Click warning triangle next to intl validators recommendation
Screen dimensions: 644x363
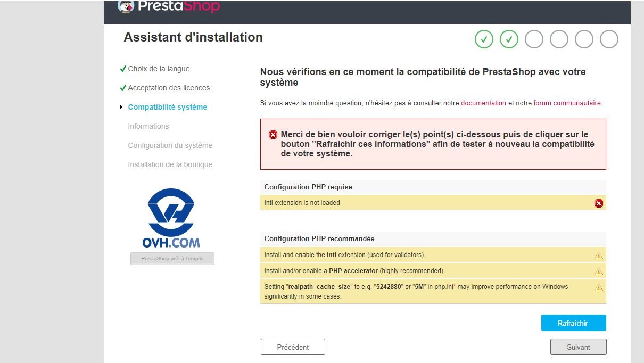tap(599, 255)
